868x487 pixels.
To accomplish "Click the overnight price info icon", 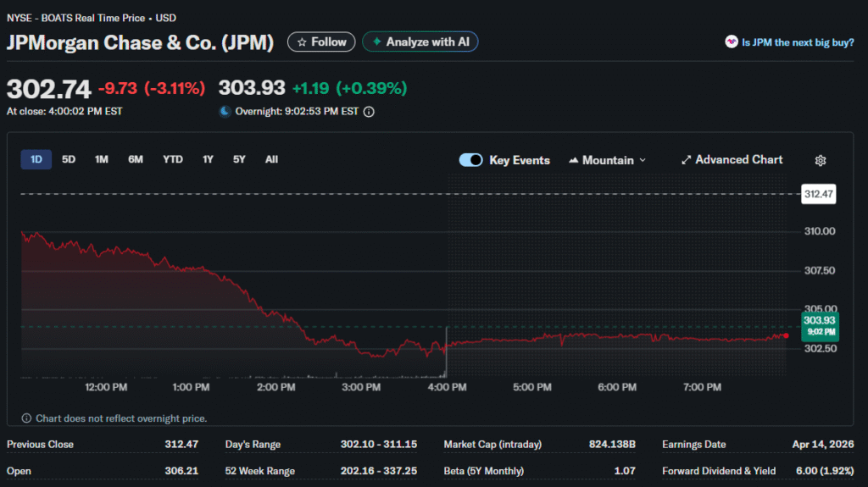I will coord(369,111).
